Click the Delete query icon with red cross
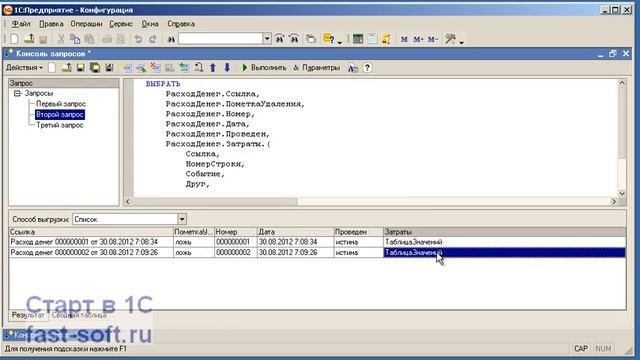The width and height of the screenshot is (640, 360). point(155,68)
